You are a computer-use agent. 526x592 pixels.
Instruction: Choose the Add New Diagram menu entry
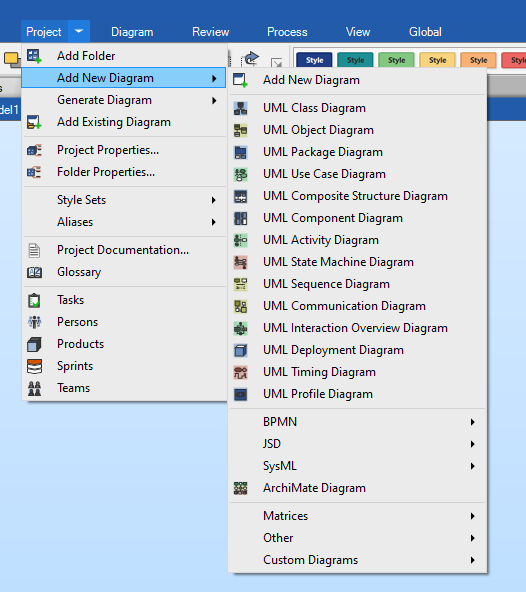(123, 78)
